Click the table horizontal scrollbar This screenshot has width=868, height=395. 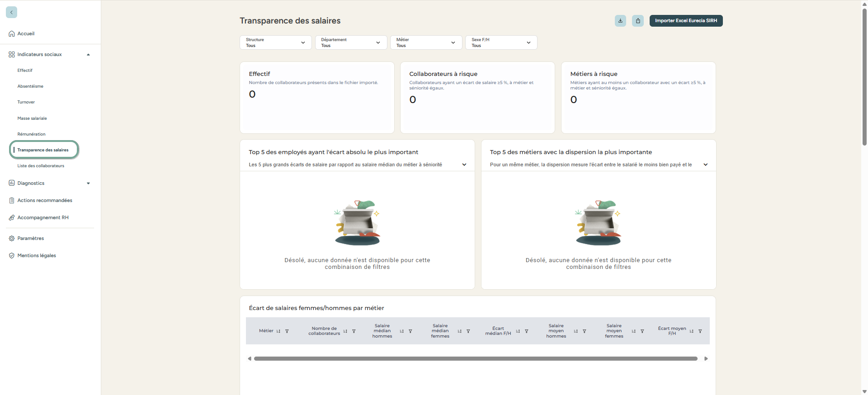click(475, 359)
